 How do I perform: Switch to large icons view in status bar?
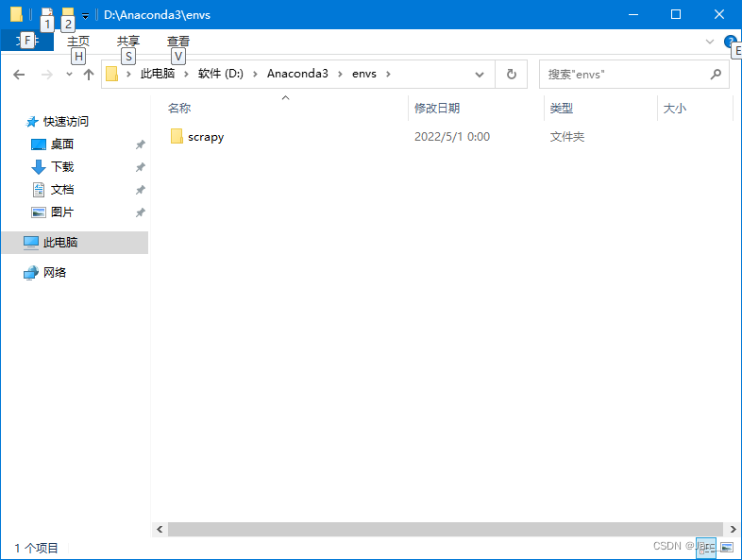coord(727,548)
